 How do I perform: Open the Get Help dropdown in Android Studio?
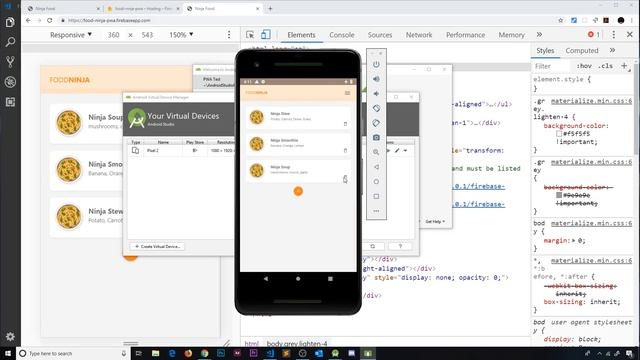(435, 221)
